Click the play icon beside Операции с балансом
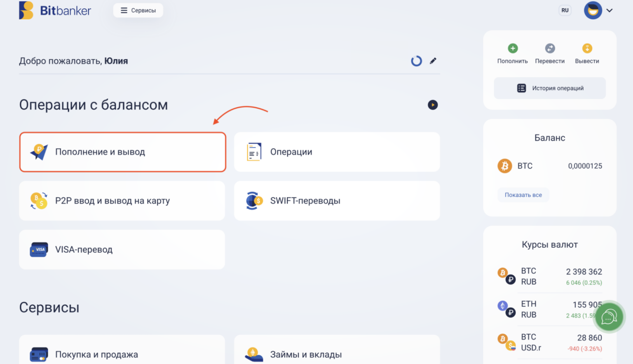The image size is (633, 364). click(433, 105)
